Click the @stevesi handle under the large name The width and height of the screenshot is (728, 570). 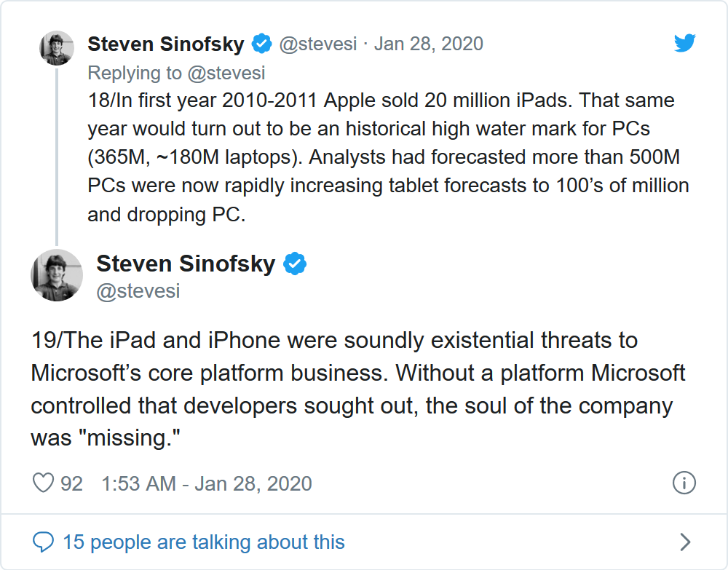pyautogui.click(x=138, y=291)
